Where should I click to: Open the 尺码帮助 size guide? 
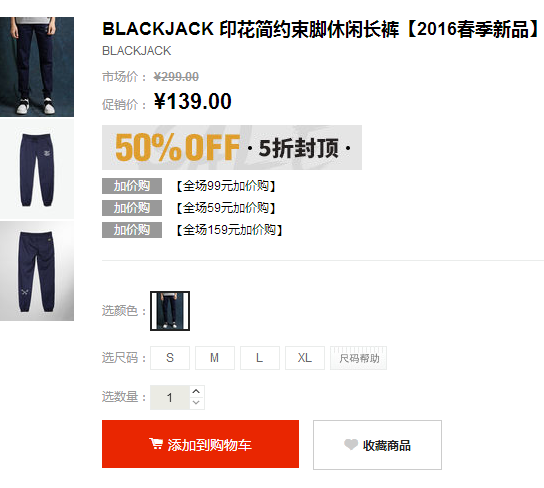(x=358, y=358)
